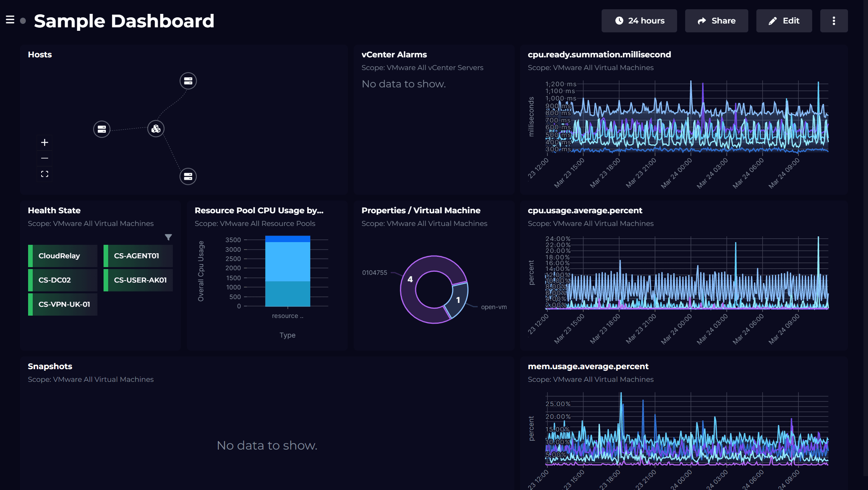868x490 pixels.
Task: Open the 24 hours time range selector
Action: (x=639, y=21)
